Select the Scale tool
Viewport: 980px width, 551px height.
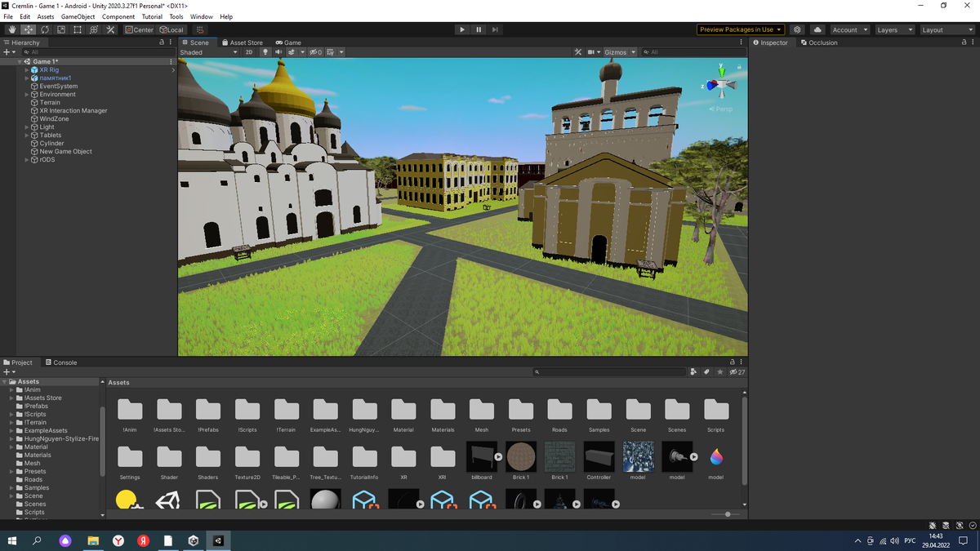click(60, 29)
